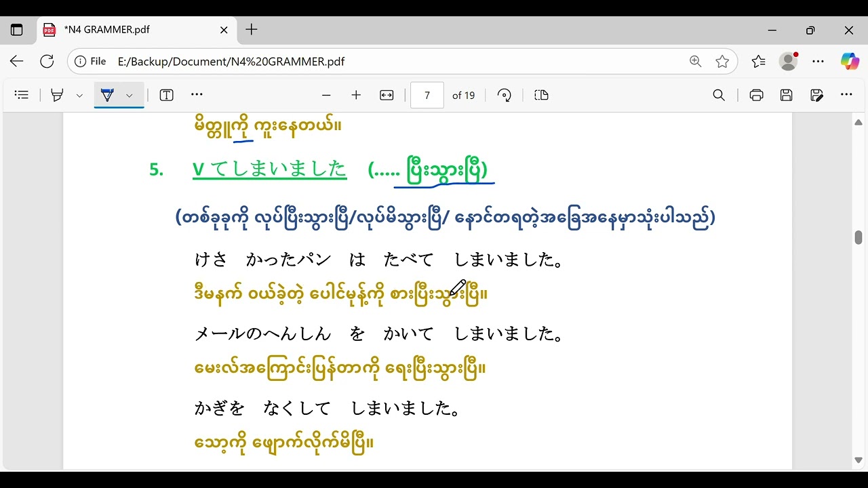
Task: Switch to the page view layout
Action: (x=541, y=95)
